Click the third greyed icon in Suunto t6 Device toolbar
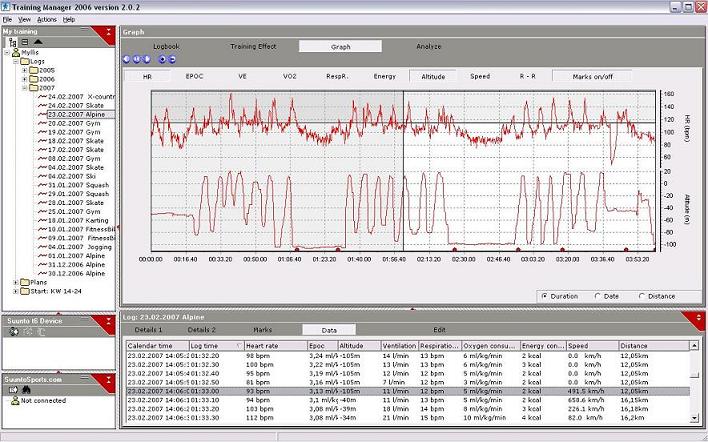 [40, 332]
